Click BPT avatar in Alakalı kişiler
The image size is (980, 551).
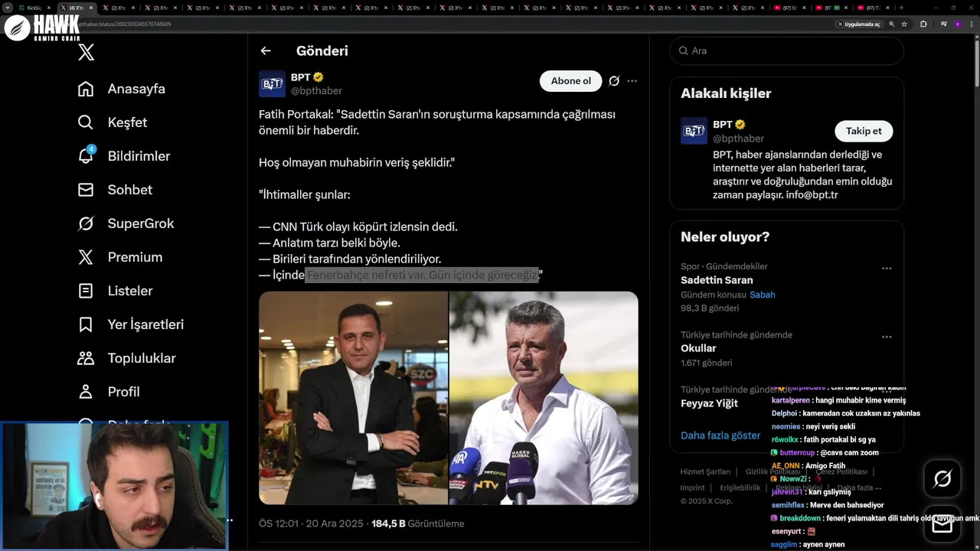pyautogui.click(x=694, y=131)
